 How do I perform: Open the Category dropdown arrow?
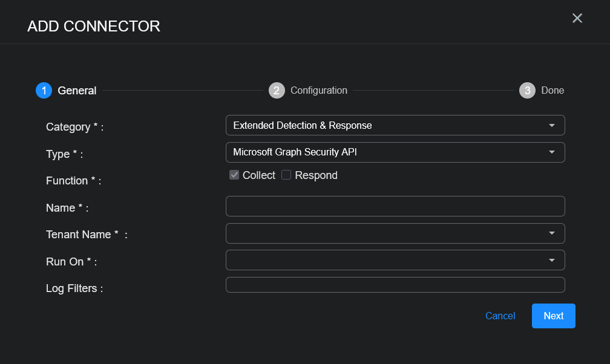click(551, 125)
